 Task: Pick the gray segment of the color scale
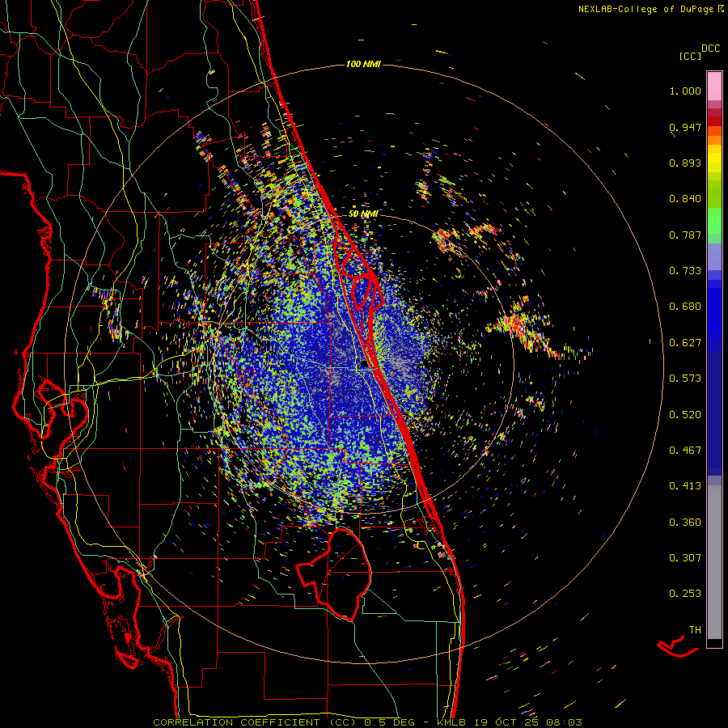(714, 562)
